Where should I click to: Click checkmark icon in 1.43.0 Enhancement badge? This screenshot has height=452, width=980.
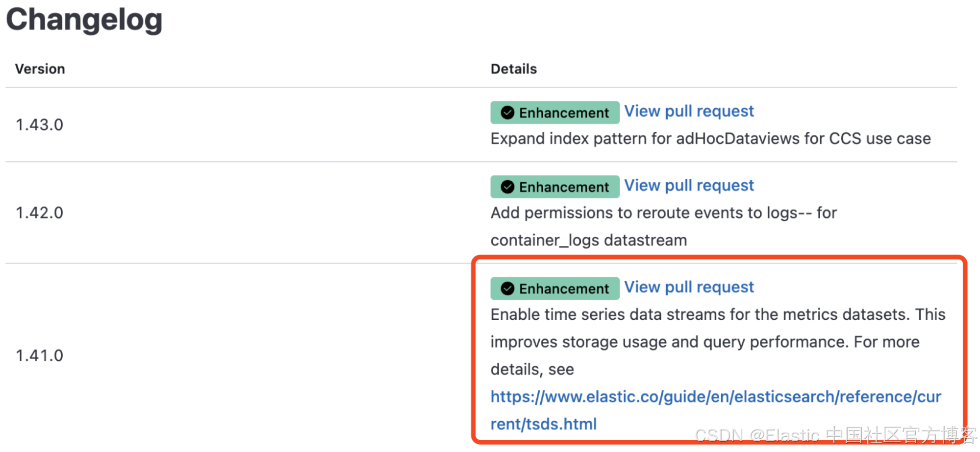pyautogui.click(x=507, y=113)
